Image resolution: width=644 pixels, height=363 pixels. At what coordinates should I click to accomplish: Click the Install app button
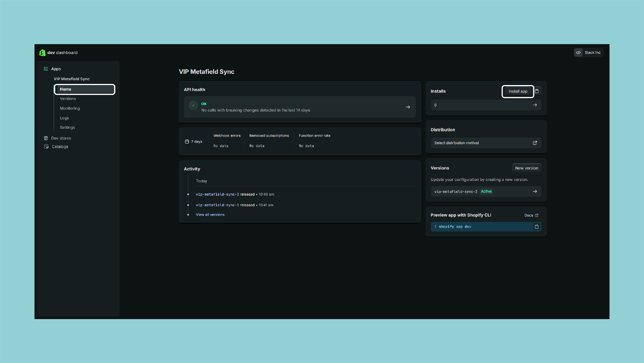[518, 91]
